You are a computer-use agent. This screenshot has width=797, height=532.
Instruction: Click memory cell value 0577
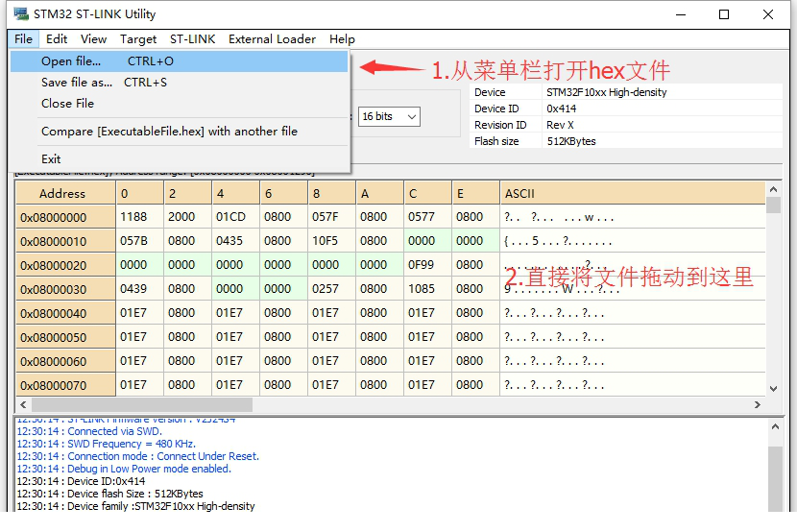click(x=427, y=217)
